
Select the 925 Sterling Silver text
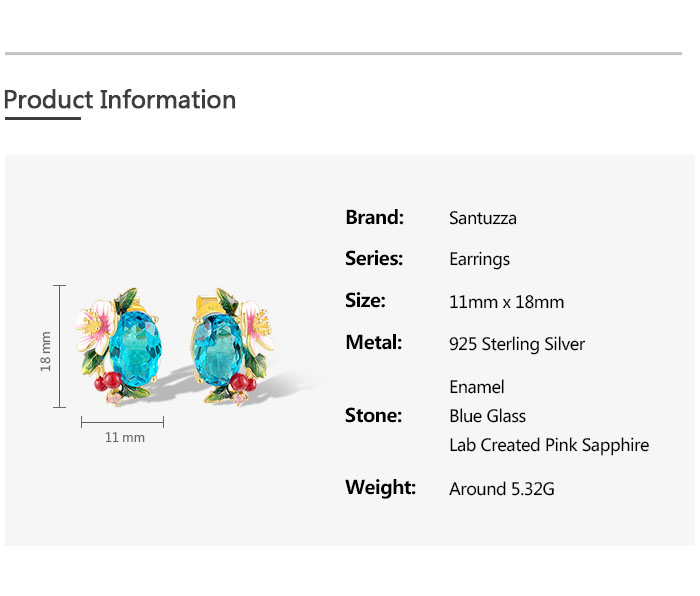pos(517,344)
